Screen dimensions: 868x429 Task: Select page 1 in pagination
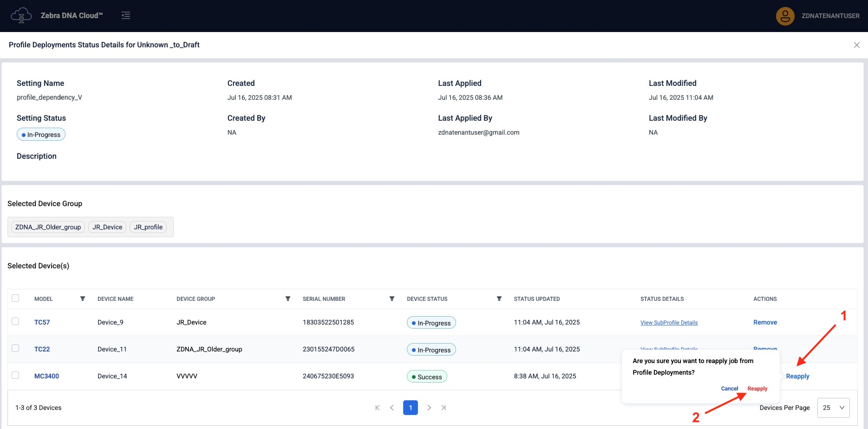pyautogui.click(x=410, y=408)
